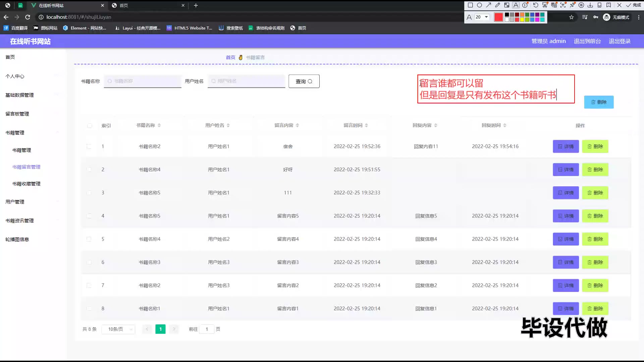This screenshot has width=644, height=362.
Task: Click the OCR text recognition icon
Action: 563,5
